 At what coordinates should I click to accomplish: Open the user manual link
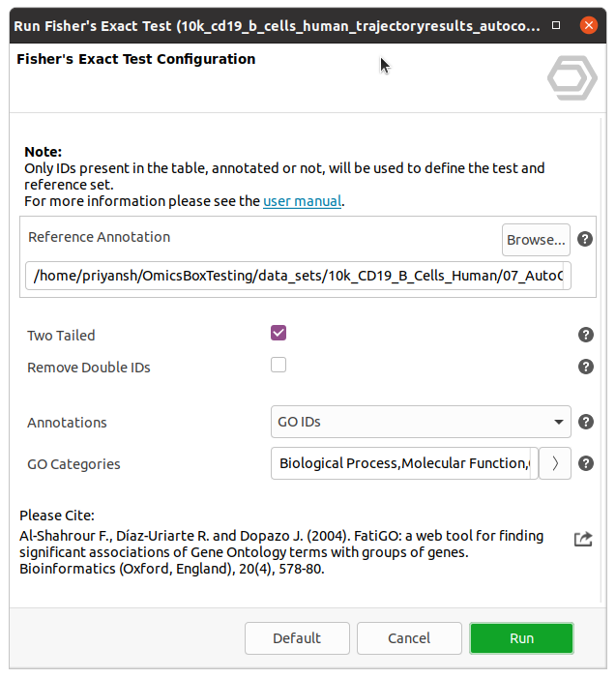click(x=302, y=202)
